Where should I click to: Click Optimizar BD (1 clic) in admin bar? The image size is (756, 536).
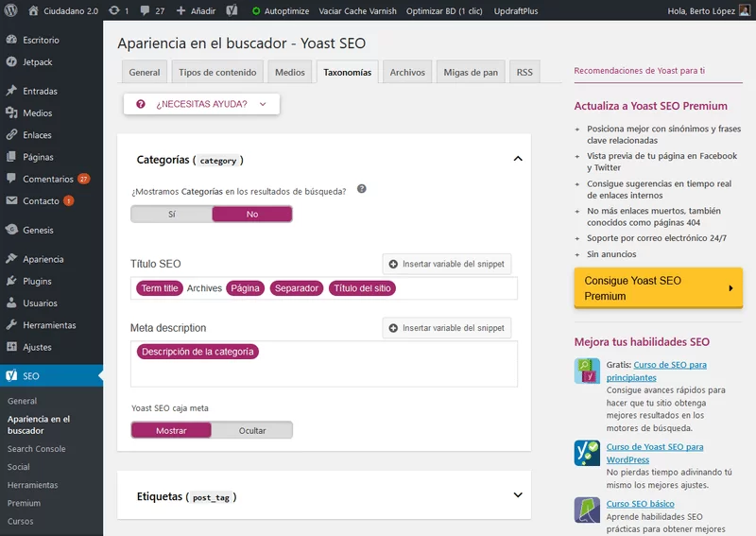(444, 10)
